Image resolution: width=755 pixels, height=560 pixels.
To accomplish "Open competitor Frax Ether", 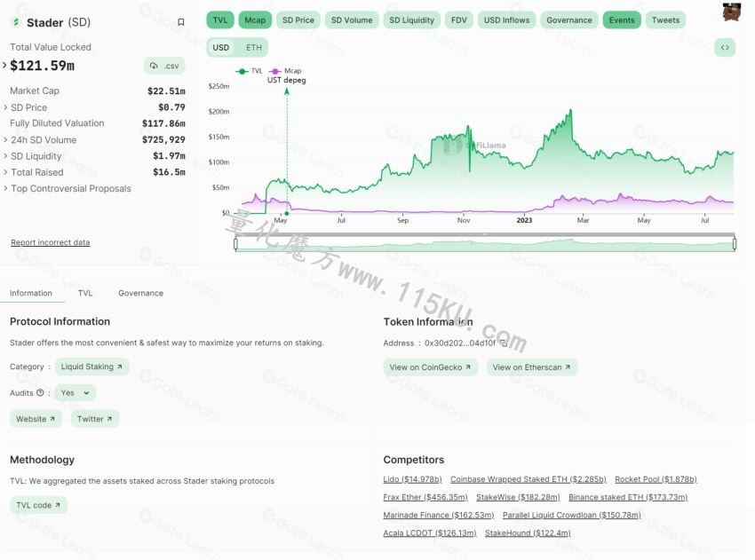I will pyautogui.click(x=425, y=497).
